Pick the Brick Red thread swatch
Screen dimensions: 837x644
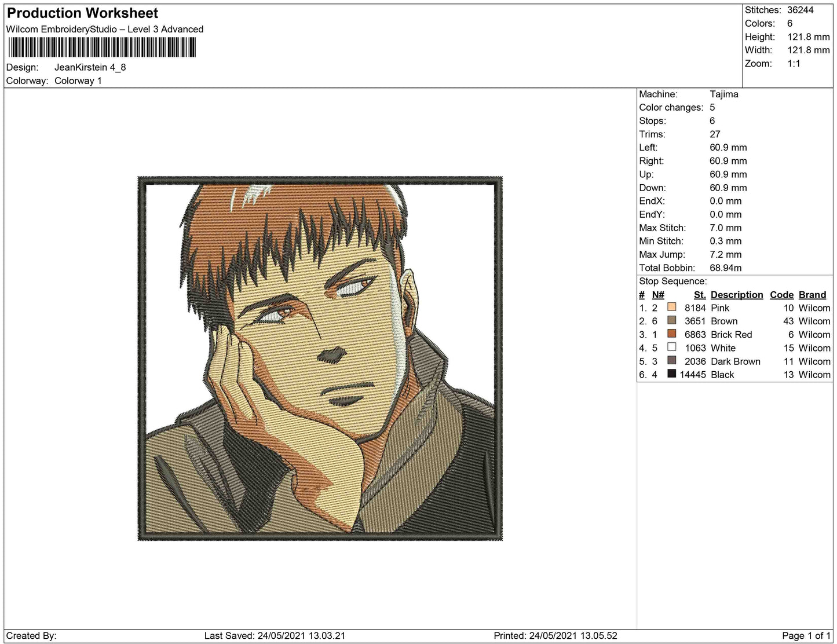[672, 334]
